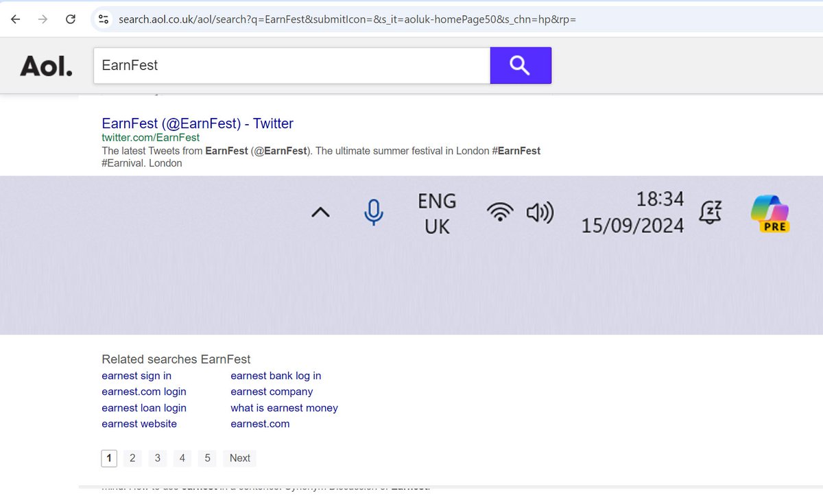Click the blue microphone tray icon
The height and width of the screenshot is (504, 823).
coord(373,213)
